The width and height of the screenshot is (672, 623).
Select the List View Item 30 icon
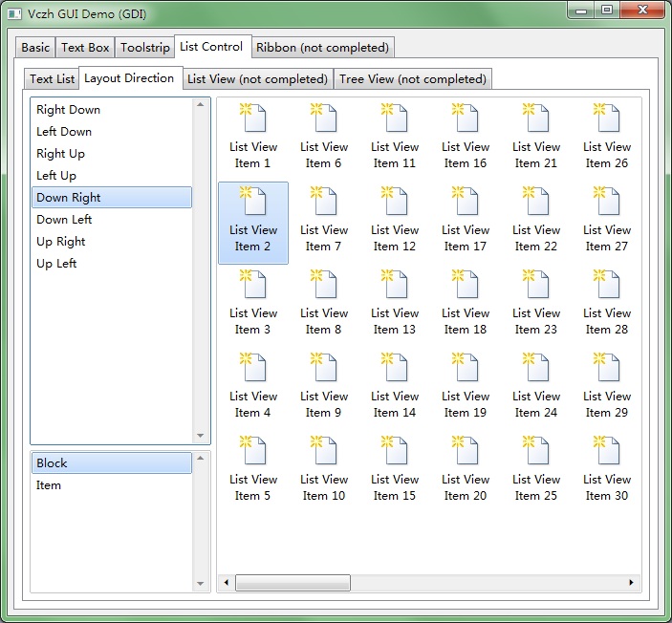click(606, 450)
